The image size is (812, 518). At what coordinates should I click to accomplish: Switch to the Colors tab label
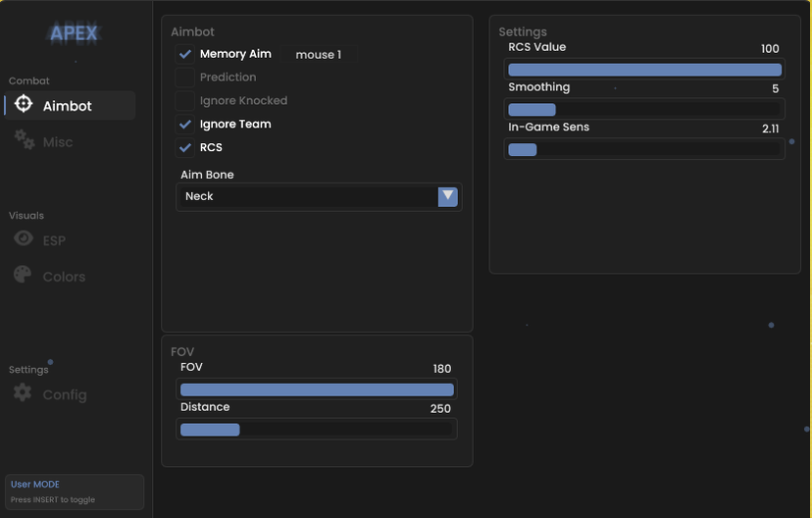[64, 277]
